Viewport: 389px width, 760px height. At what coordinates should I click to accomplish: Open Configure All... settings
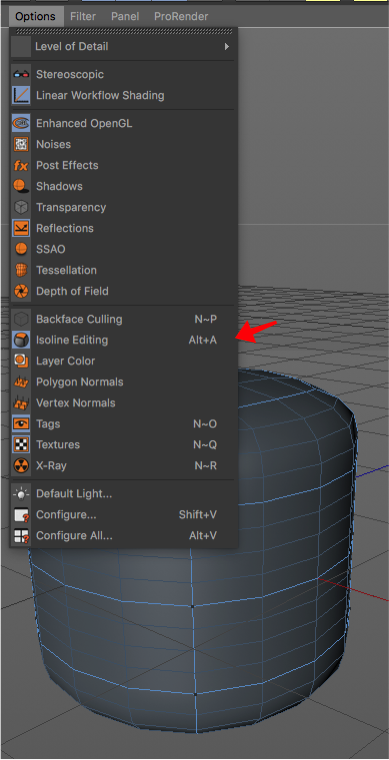click(x=124, y=536)
